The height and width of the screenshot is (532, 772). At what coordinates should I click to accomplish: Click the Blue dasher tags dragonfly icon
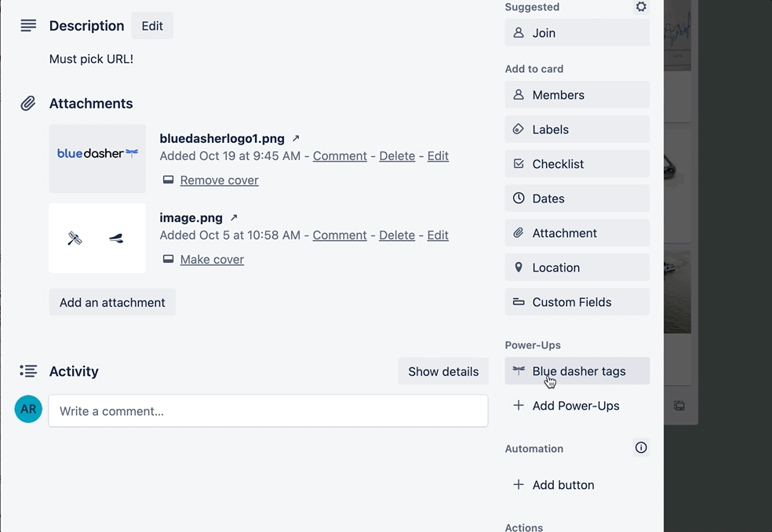[x=518, y=370]
